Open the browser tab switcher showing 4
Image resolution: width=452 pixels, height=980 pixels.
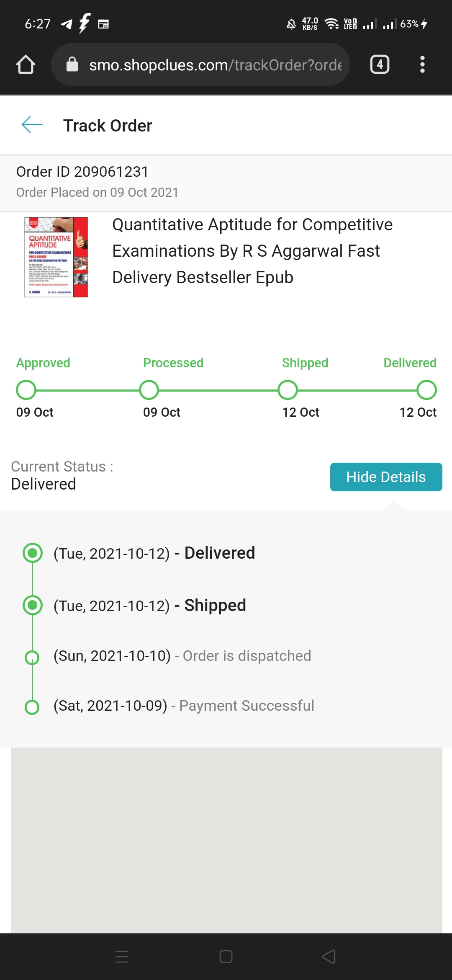(380, 64)
